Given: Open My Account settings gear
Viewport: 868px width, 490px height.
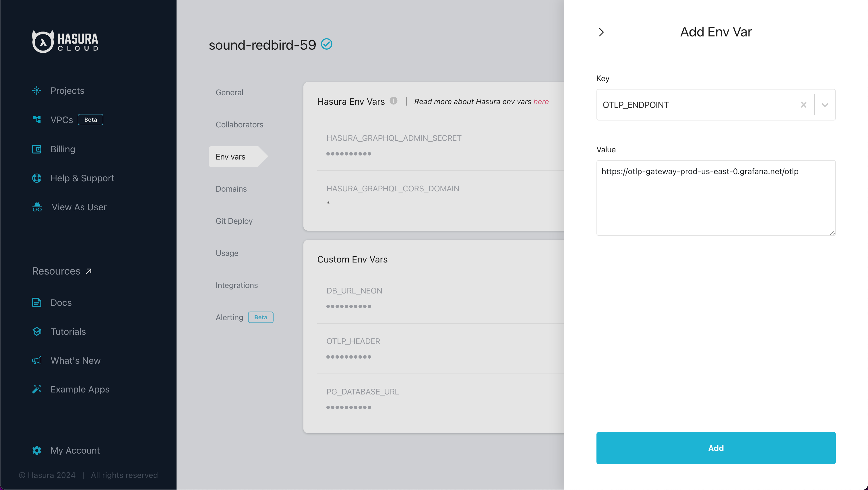Looking at the screenshot, I should pyautogui.click(x=36, y=450).
